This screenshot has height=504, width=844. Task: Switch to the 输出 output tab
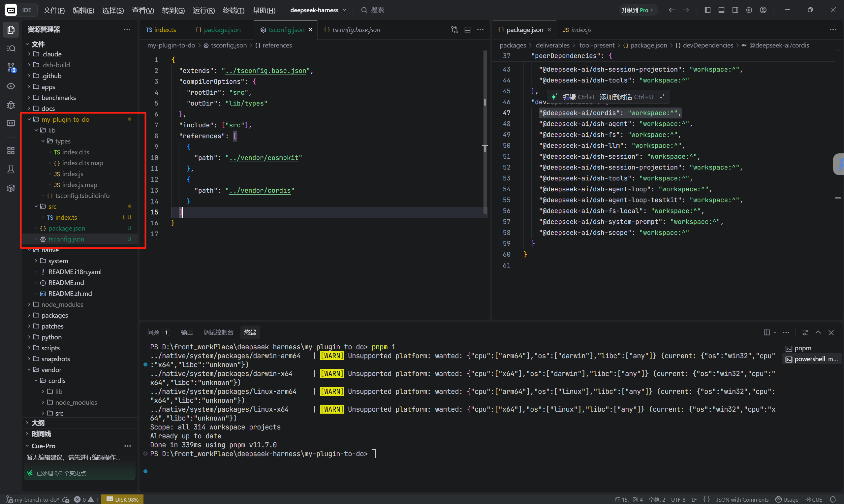tap(187, 332)
